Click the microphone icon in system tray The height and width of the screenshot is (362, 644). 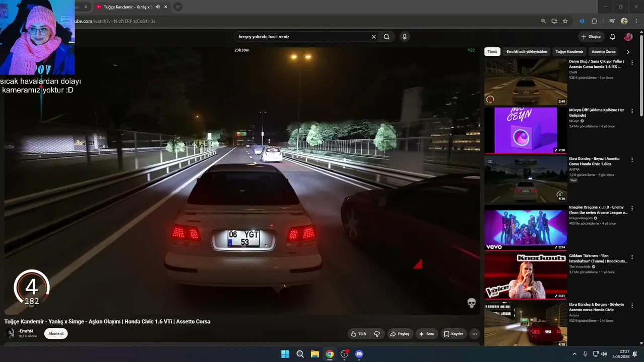coord(585,354)
